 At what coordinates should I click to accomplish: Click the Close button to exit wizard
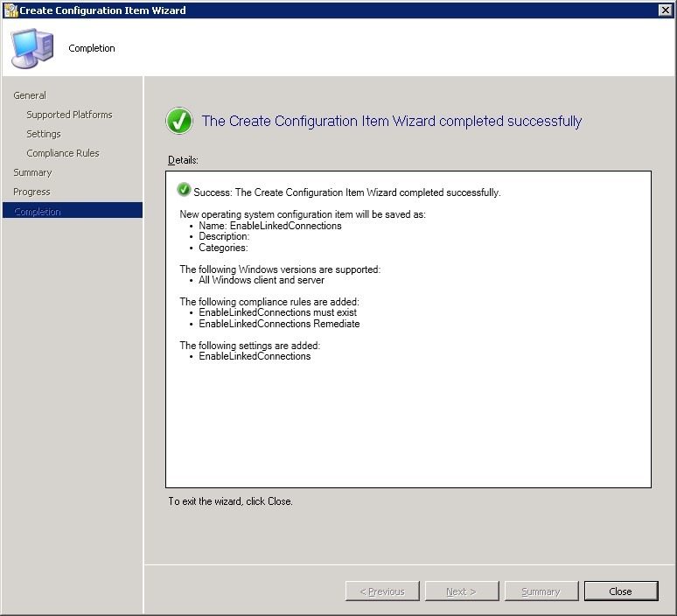point(621,591)
